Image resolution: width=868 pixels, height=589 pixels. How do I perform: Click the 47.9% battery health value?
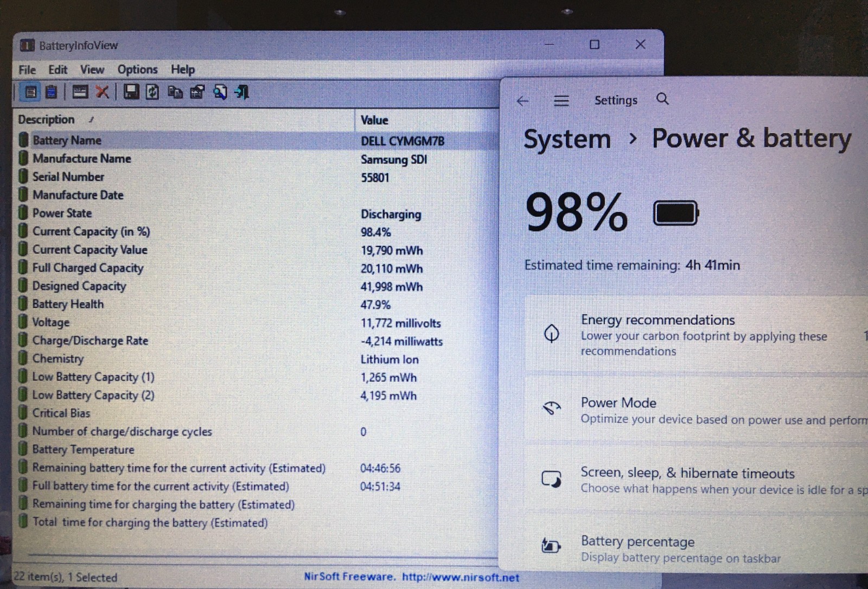coord(375,305)
